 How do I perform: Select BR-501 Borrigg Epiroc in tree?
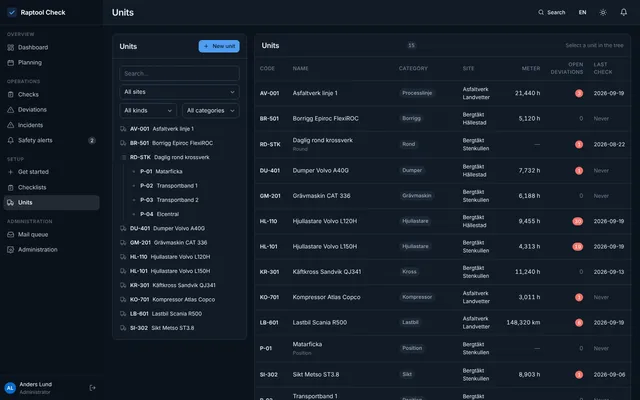[179, 143]
